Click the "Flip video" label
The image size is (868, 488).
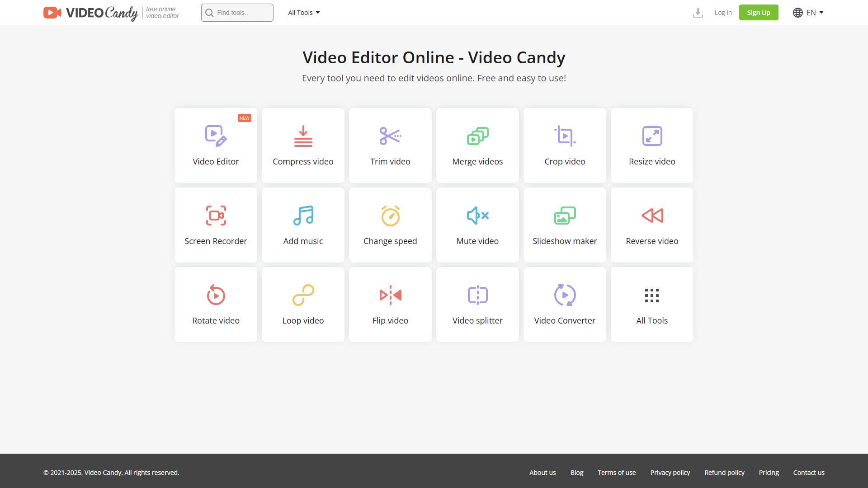pos(390,321)
